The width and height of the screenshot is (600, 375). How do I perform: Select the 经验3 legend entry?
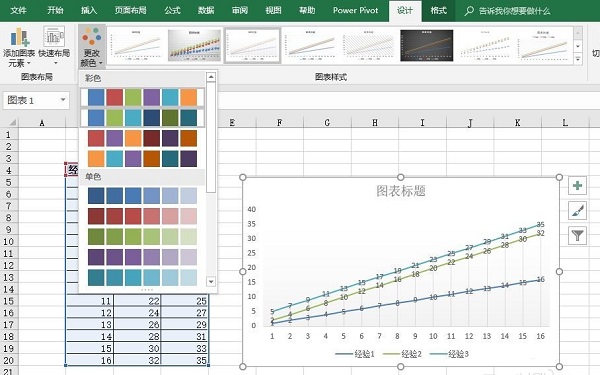pos(449,354)
